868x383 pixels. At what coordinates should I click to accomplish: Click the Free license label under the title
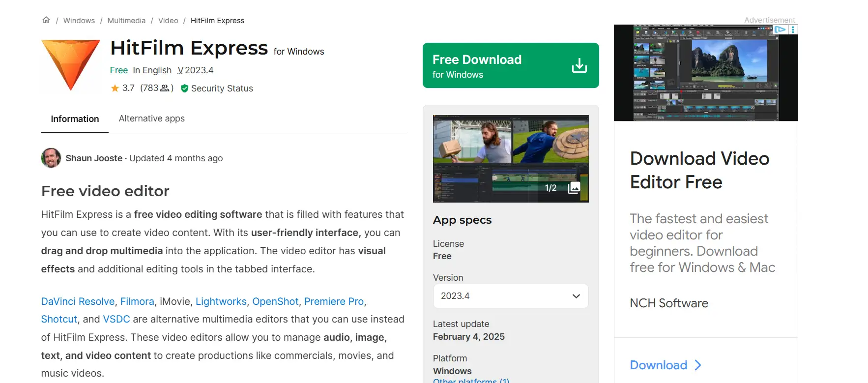pyautogui.click(x=119, y=70)
